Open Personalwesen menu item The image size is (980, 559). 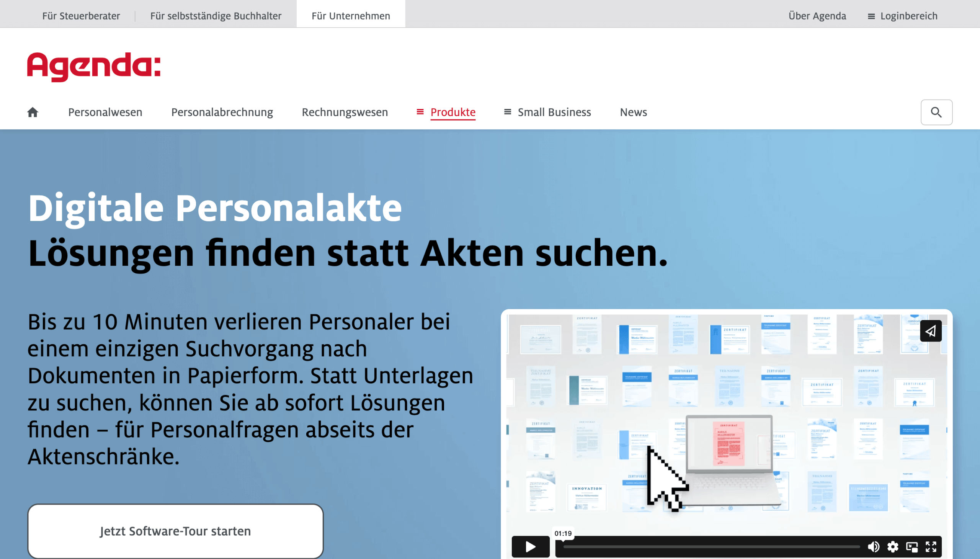click(105, 112)
